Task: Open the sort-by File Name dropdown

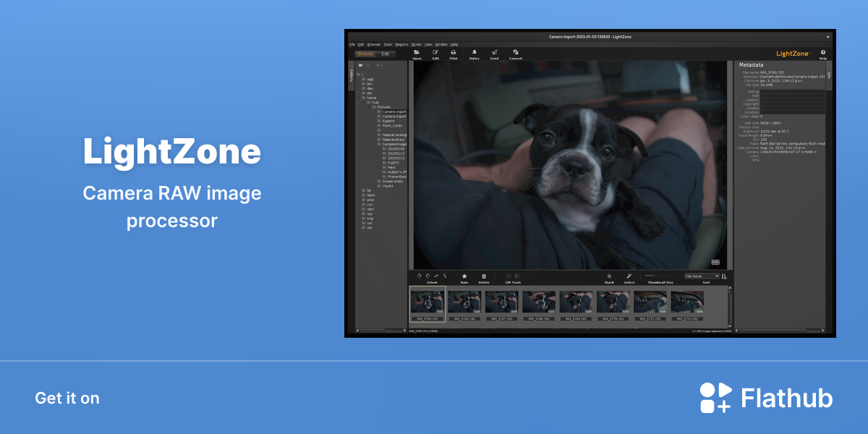Action: [x=702, y=276]
